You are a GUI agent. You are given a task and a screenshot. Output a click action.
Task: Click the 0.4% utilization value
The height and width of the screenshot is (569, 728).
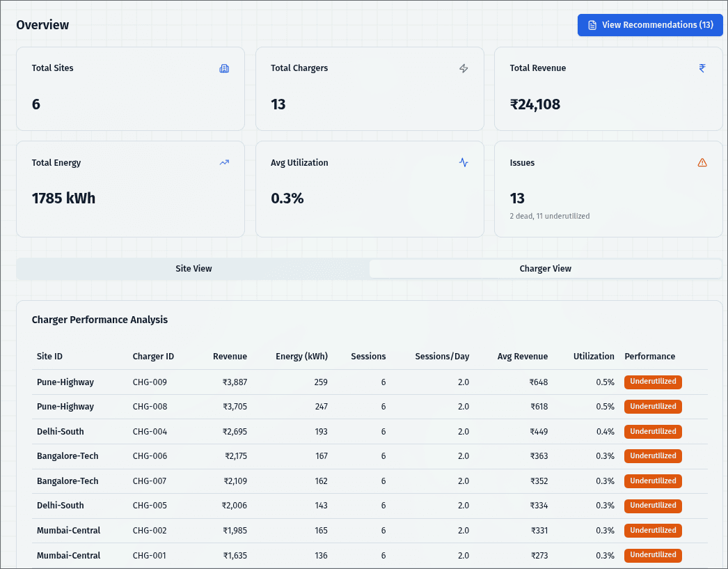tap(605, 432)
